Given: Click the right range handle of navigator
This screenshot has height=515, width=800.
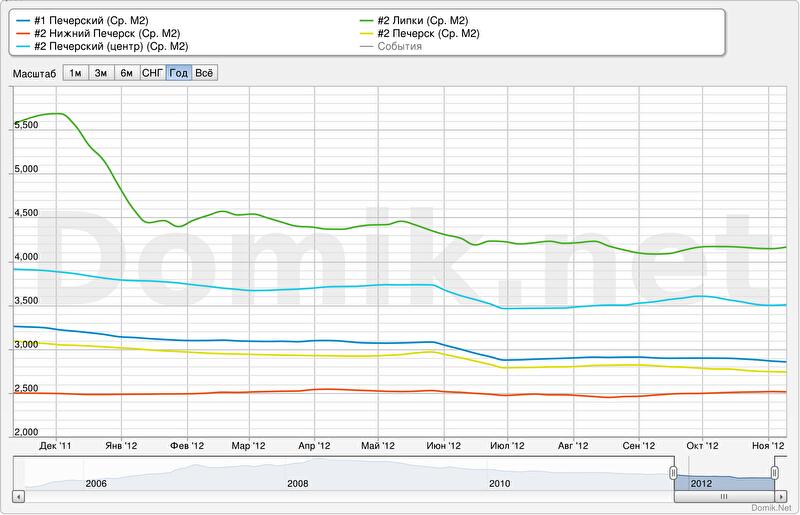Looking at the screenshot, I should [x=775, y=472].
